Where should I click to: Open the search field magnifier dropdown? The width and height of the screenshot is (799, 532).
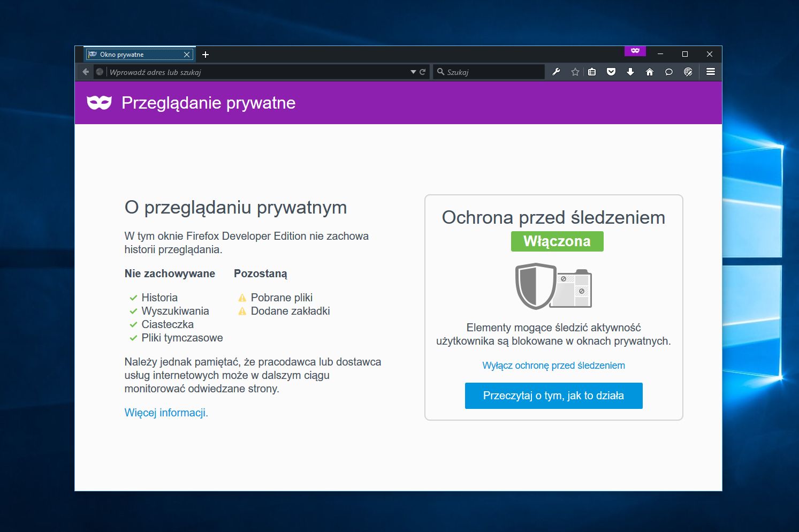(440, 71)
